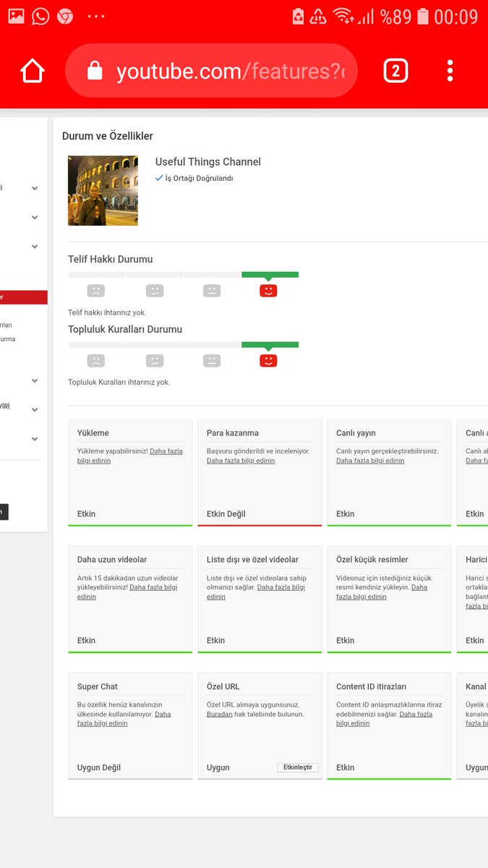Image resolution: width=488 pixels, height=868 pixels.
Task: Click the red happy face under Telif Hakkı Durumu
Action: click(268, 291)
